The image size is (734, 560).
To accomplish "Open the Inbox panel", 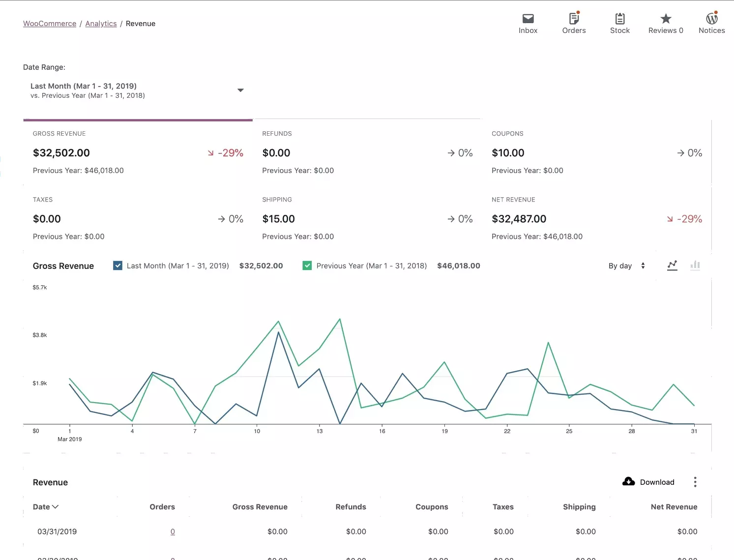I will [x=528, y=24].
